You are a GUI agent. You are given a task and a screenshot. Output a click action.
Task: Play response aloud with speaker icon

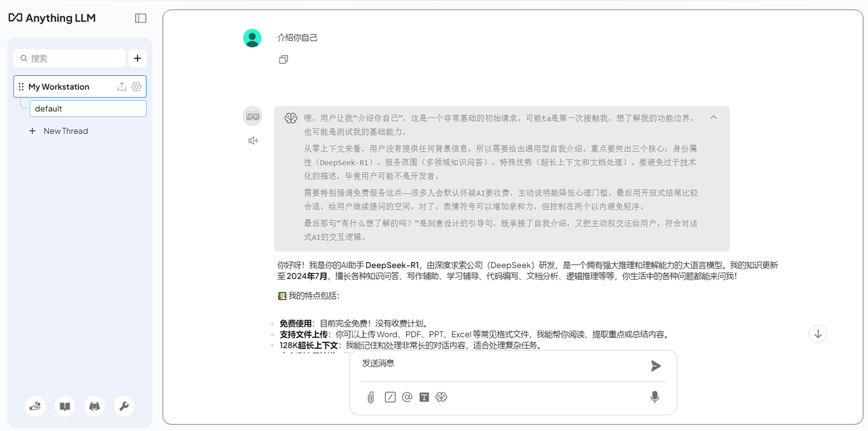point(253,140)
